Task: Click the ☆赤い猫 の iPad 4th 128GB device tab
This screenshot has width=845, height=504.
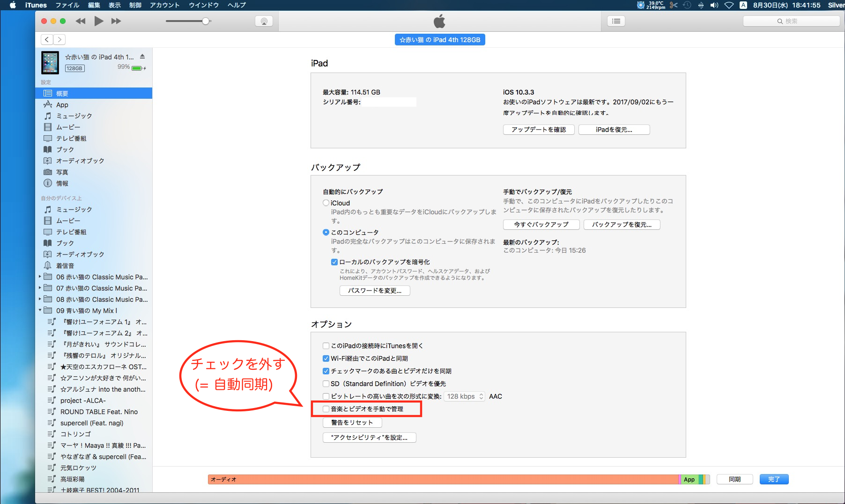Action: click(440, 40)
